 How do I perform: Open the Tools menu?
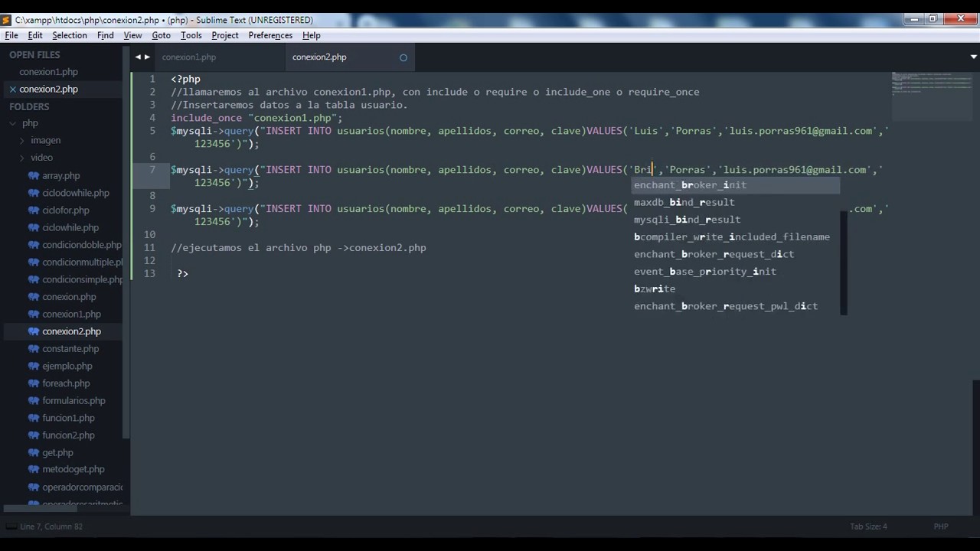[191, 35]
